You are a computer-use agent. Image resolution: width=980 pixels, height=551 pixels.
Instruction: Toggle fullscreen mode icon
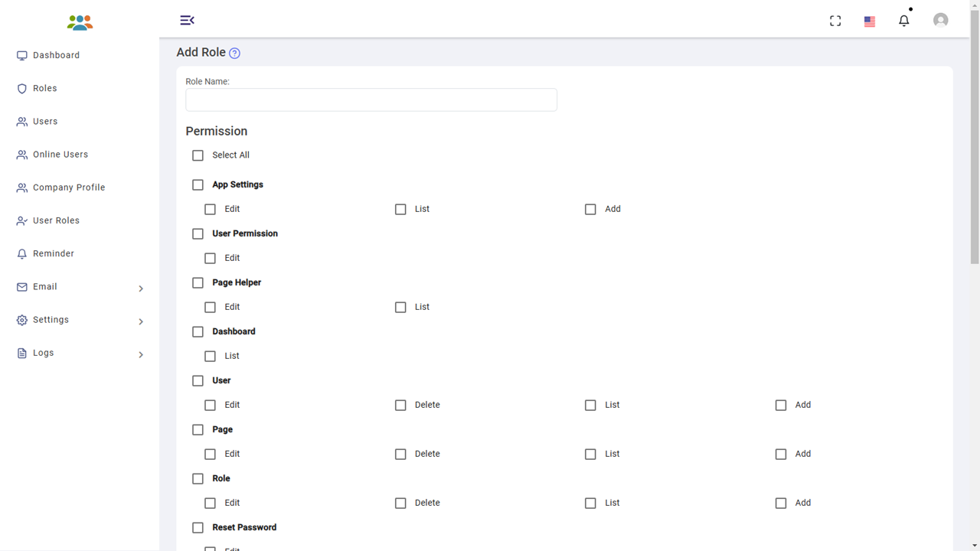[x=835, y=21]
